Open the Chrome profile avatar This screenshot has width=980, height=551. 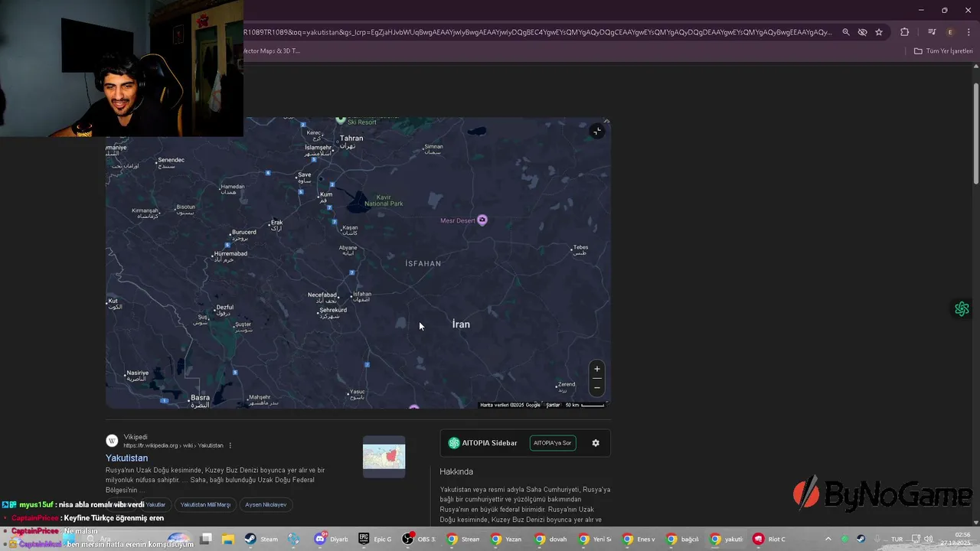point(950,32)
